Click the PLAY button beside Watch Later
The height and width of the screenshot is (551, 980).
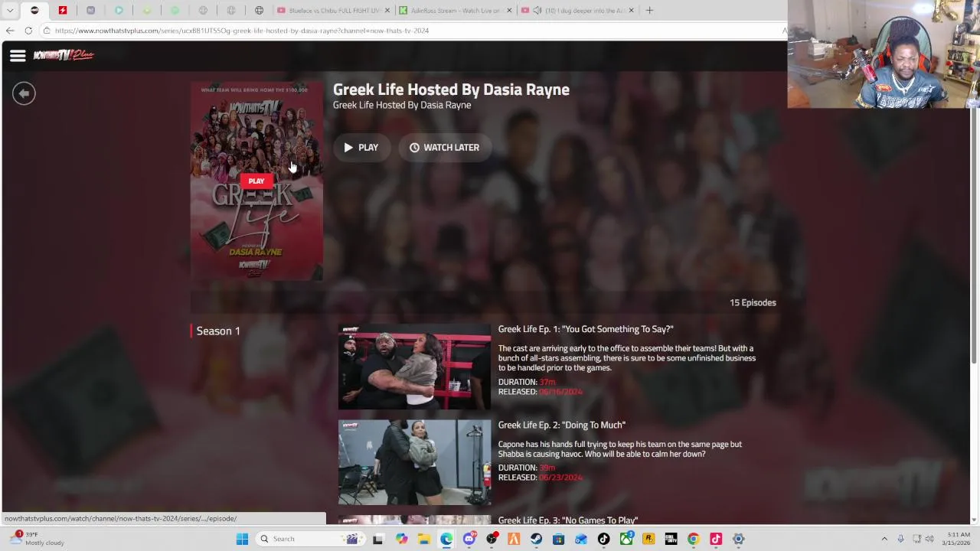click(361, 148)
